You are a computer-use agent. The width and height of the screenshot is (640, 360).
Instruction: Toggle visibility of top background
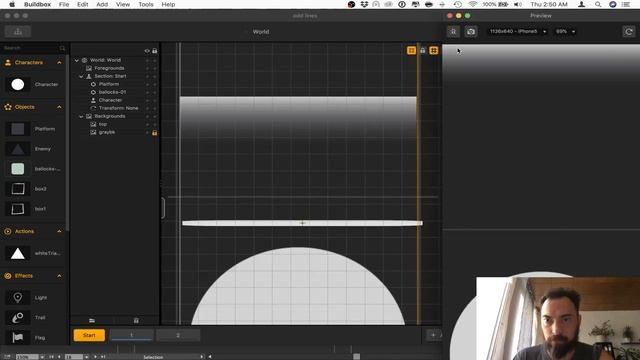click(147, 124)
